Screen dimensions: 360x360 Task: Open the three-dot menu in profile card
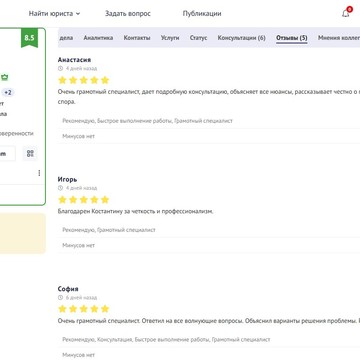click(39, 173)
